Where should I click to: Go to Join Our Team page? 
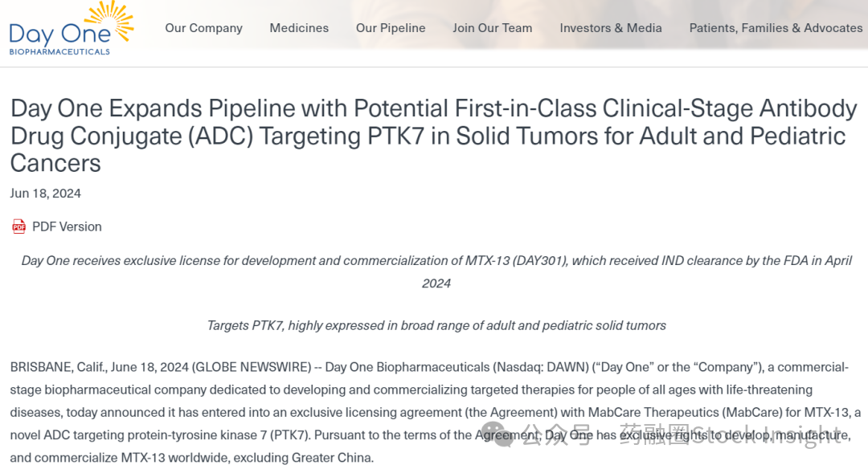(492, 27)
